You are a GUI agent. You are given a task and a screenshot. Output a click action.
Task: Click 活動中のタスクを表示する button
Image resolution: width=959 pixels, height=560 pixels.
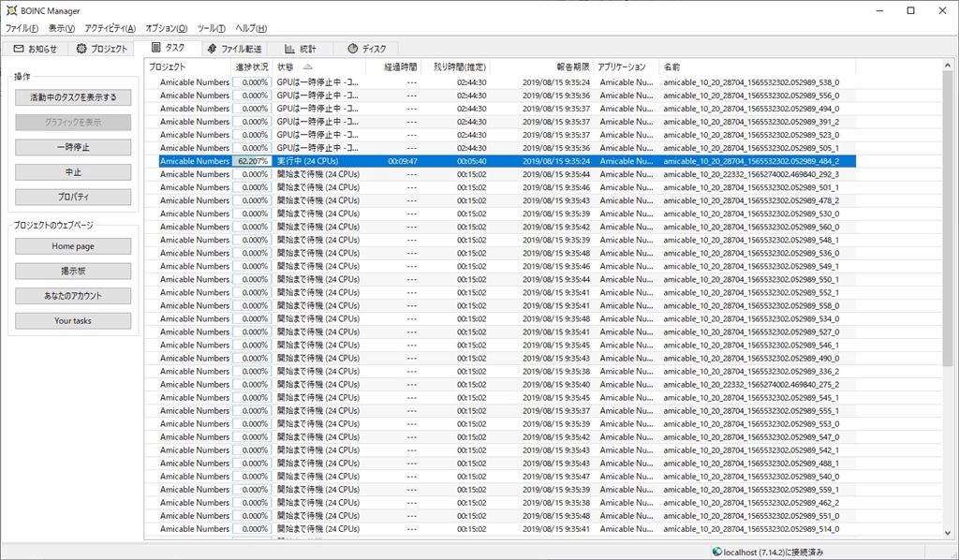tap(73, 97)
